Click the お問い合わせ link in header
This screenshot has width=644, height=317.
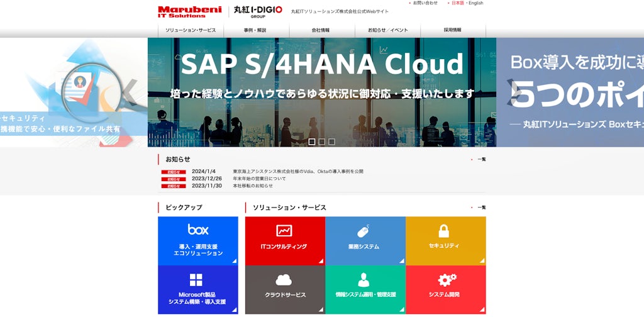[425, 3]
